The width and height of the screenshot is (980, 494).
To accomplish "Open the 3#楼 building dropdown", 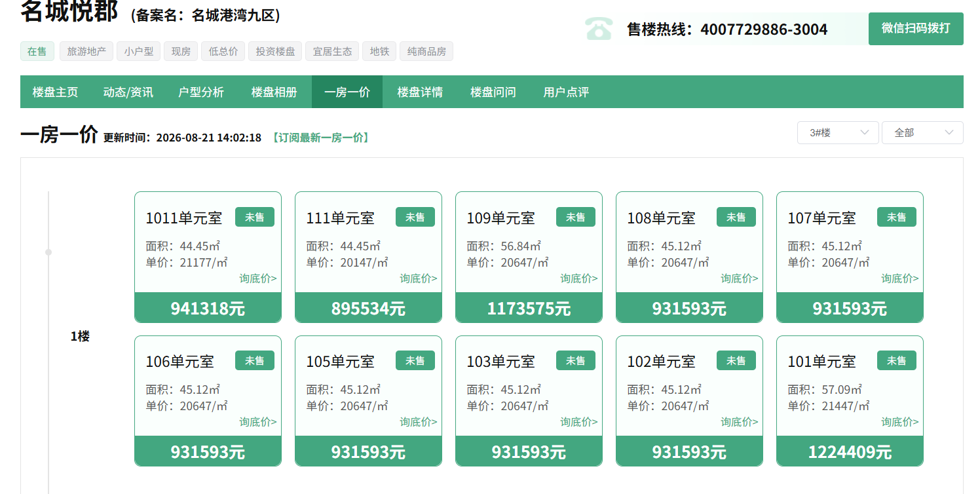I will pyautogui.click(x=838, y=132).
